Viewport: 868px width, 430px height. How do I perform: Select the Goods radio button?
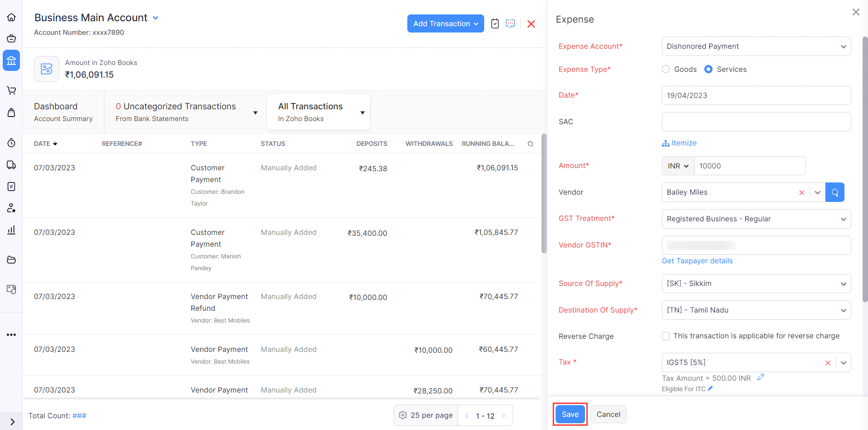click(x=665, y=69)
